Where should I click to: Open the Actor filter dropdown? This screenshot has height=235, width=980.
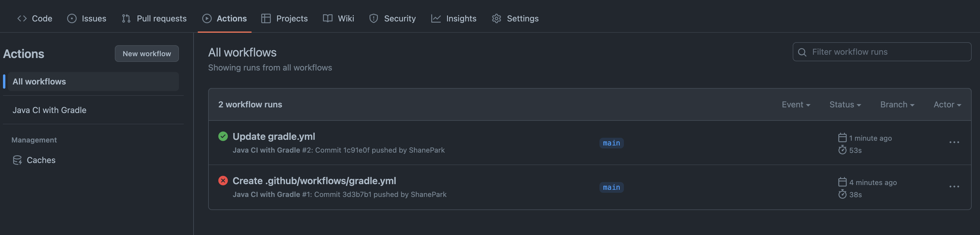pos(947,105)
